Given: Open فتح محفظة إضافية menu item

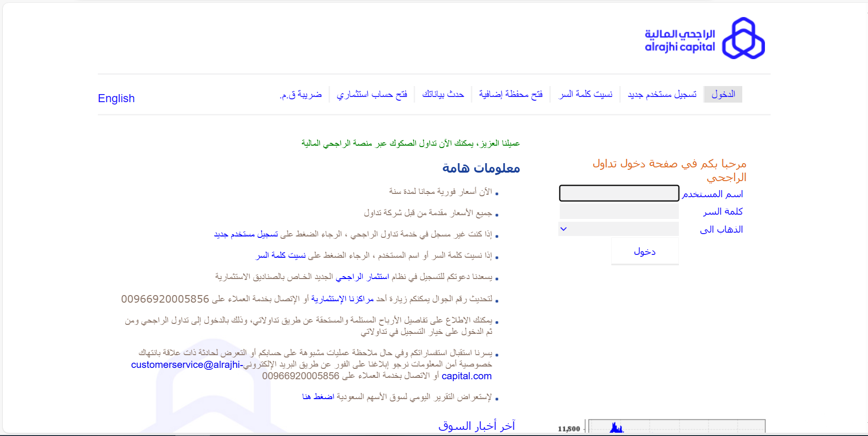Looking at the screenshot, I should (511, 94).
